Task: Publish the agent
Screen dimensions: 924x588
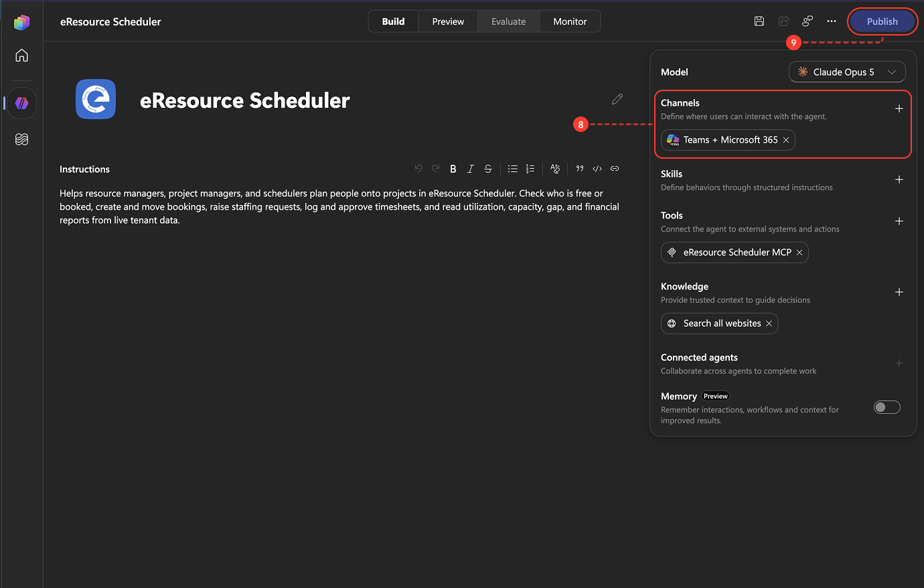Action: coord(882,21)
